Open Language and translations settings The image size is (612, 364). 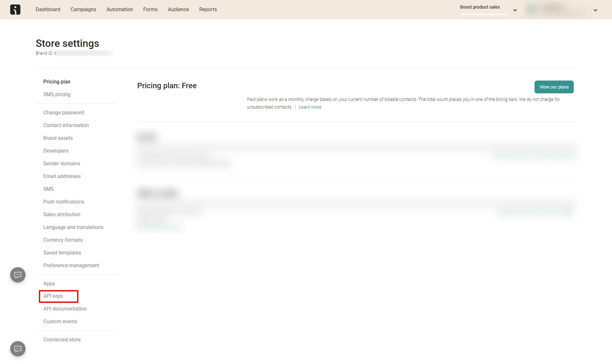coord(73,227)
